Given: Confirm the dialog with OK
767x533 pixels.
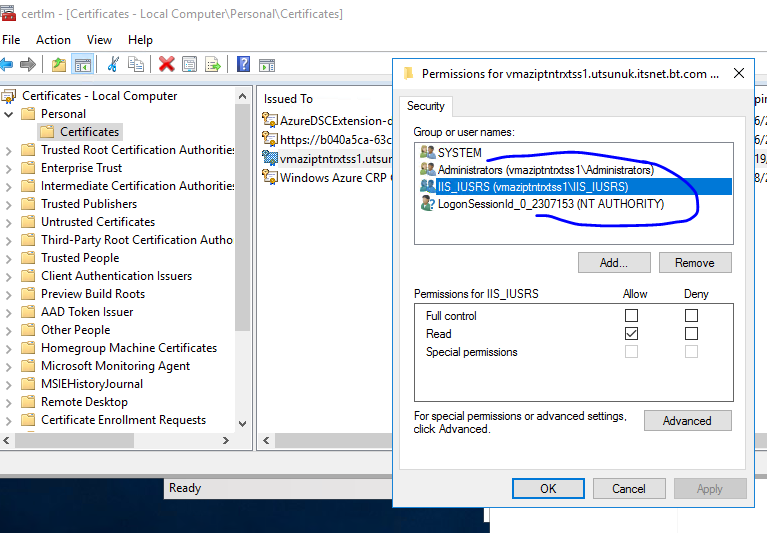Looking at the screenshot, I should [548, 489].
